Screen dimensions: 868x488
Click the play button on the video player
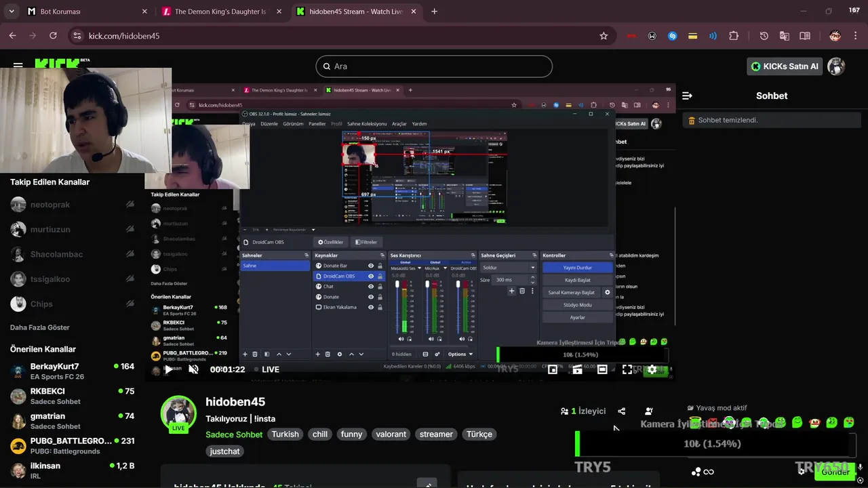click(168, 369)
